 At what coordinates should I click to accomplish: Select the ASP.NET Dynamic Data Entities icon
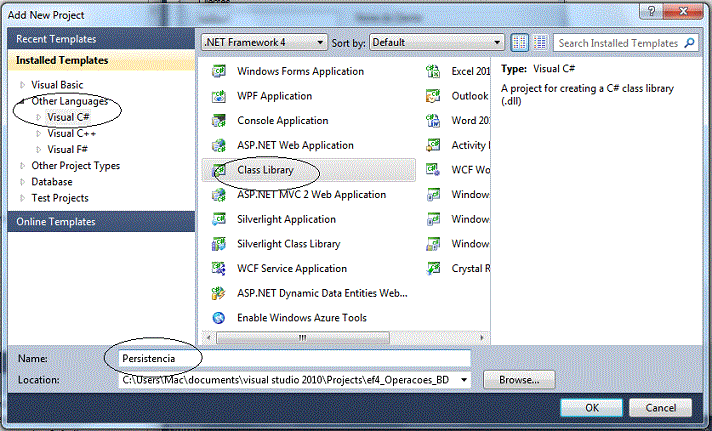coord(219,293)
